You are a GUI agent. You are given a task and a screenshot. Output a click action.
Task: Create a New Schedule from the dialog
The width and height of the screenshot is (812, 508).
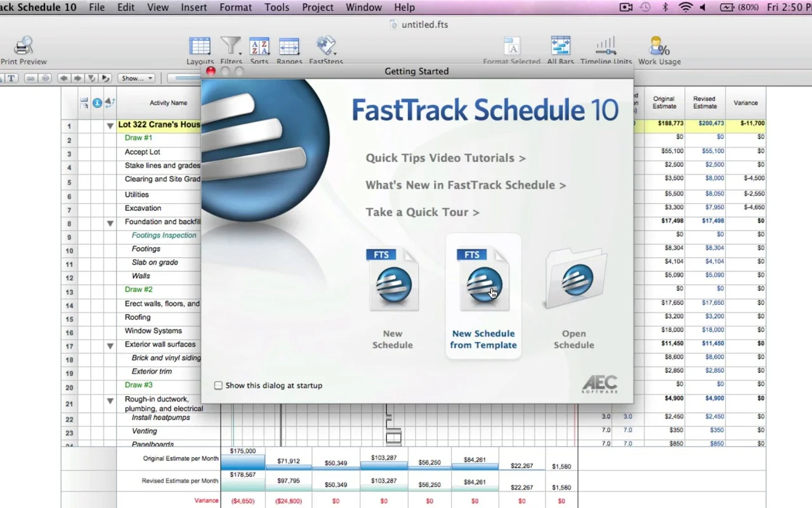pos(393,298)
